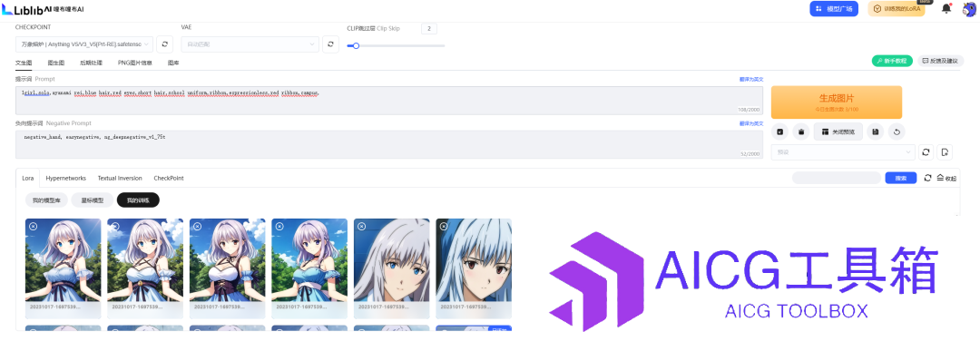Remove the first Lora thumbnail via X

(34, 226)
